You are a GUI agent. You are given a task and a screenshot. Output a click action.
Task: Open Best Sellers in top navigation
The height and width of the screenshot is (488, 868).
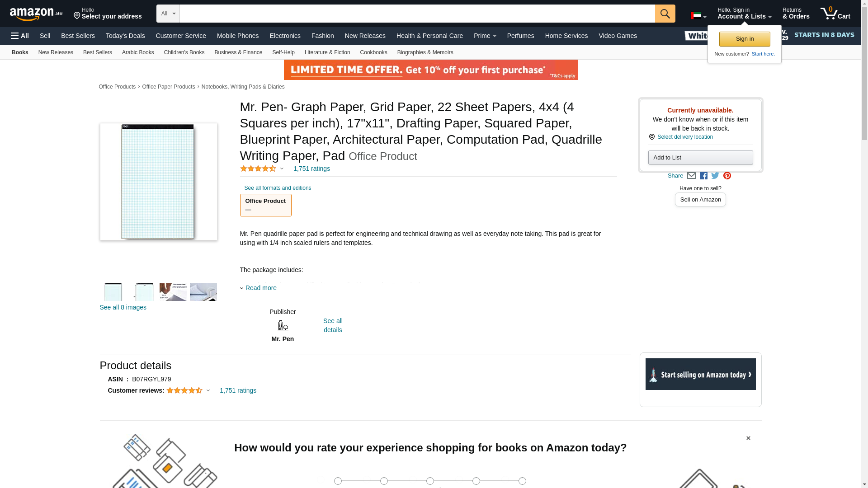[78, 36]
